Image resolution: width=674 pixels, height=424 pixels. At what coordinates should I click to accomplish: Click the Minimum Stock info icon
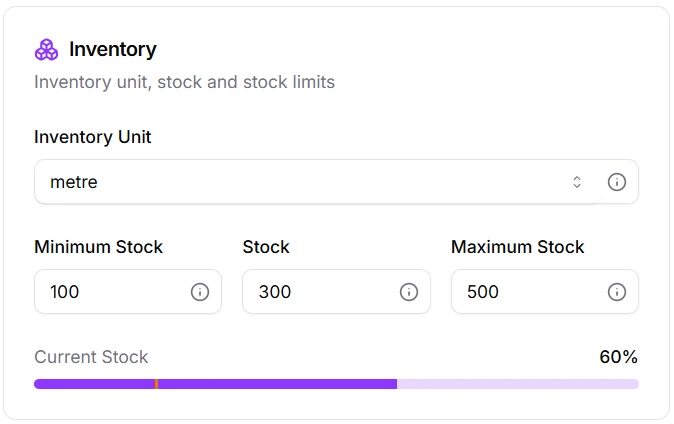200,292
